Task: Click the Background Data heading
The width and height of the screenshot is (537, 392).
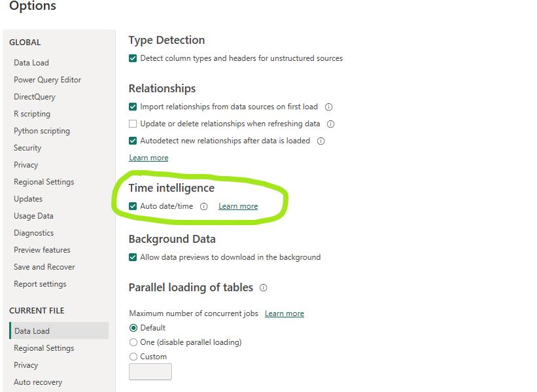Action: 172,239
